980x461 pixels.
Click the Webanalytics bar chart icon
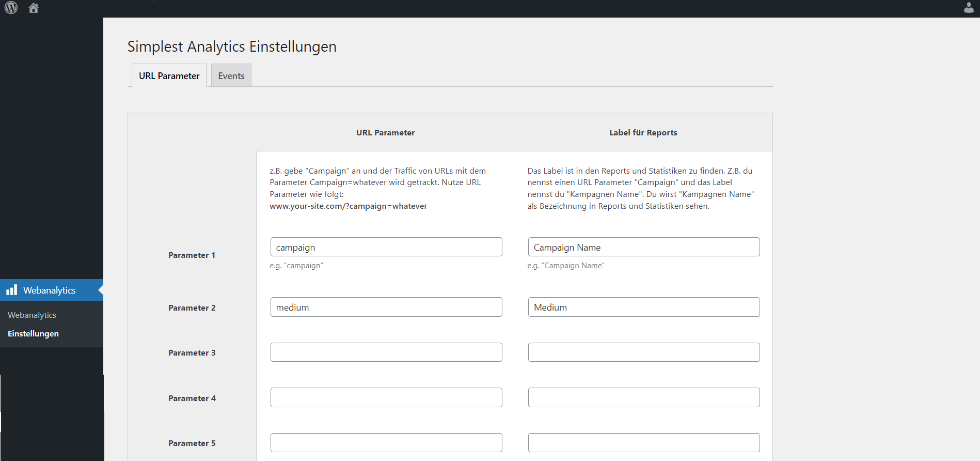click(x=12, y=290)
